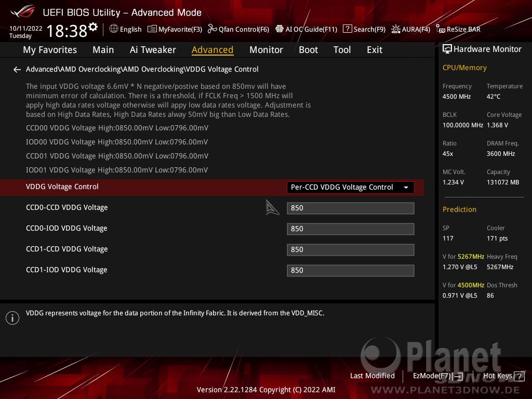Click the CCD00 VDDG Voltage info line
The width and height of the screenshot is (532, 399).
[117, 128]
